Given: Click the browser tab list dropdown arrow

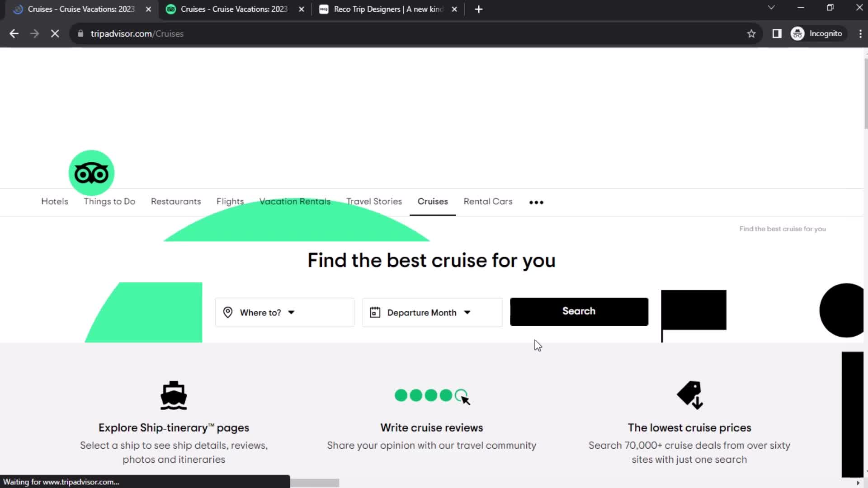Looking at the screenshot, I should click(771, 8).
